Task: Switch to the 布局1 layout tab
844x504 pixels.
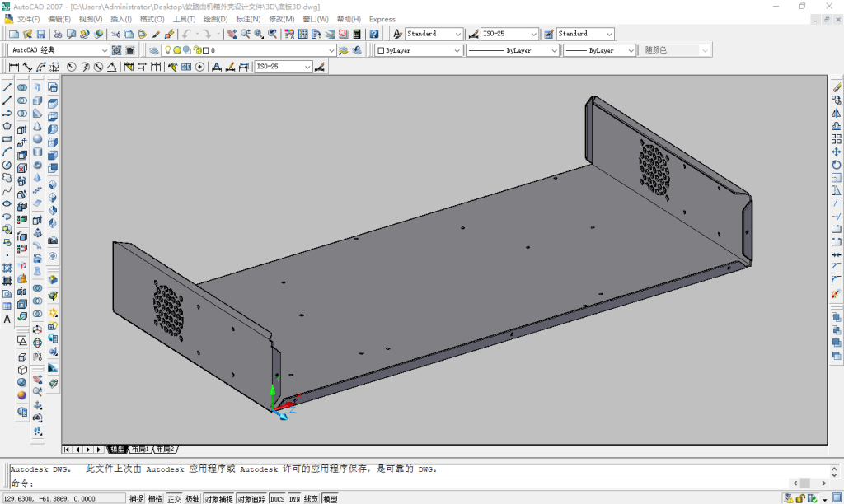Action: (140, 450)
